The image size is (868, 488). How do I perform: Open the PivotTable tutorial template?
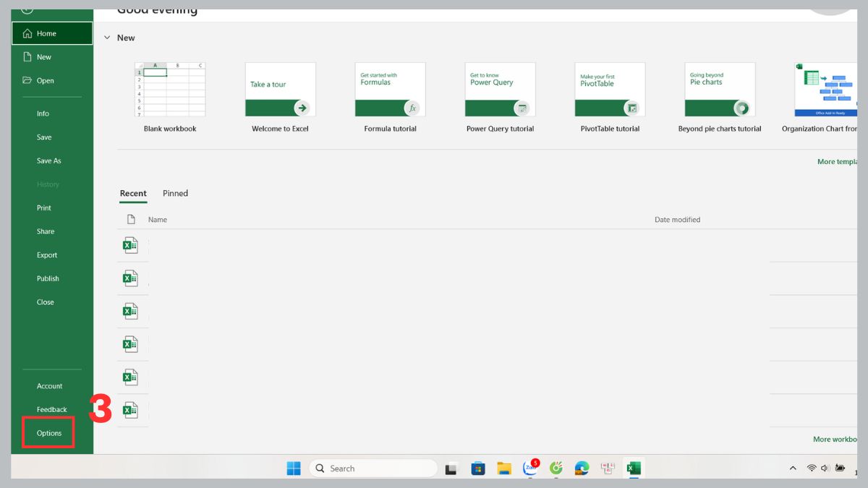pyautogui.click(x=610, y=90)
